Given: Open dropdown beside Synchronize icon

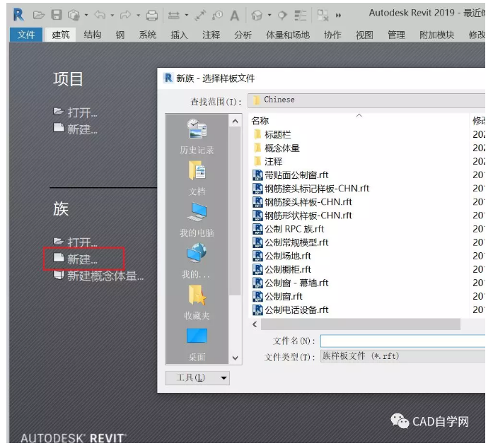Looking at the screenshot, I should click(86, 15).
